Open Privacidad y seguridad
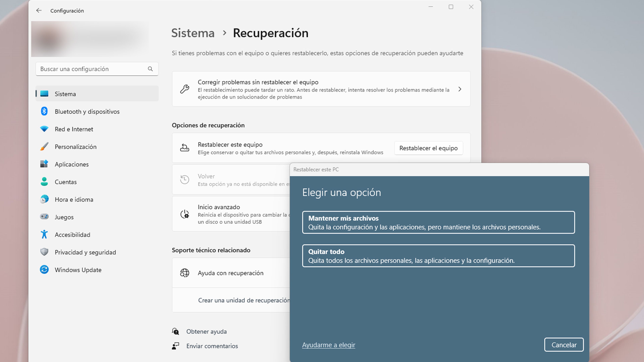This screenshot has height=362, width=644. (x=97, y=252)
